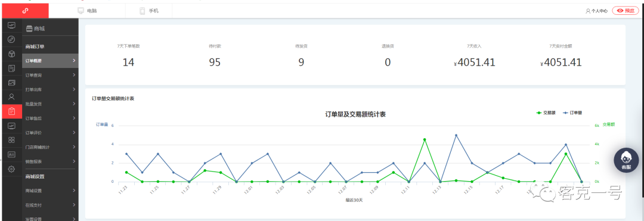Click the left axis 订单量 label
The width and height of the screenshot is (644, 221).
[x=102, y=124]
